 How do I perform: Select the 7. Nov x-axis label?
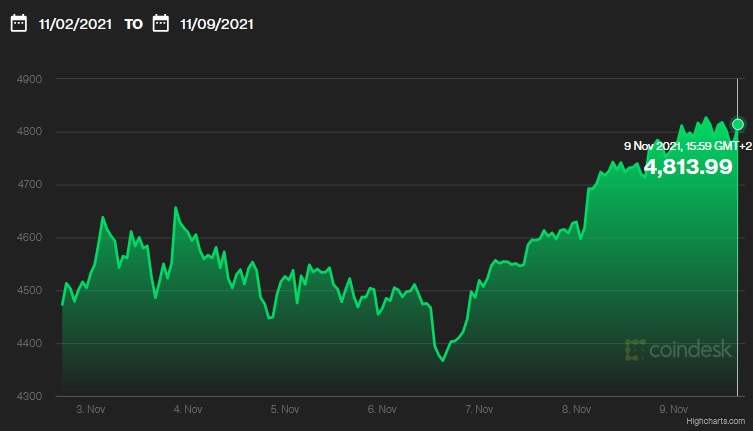479,409
